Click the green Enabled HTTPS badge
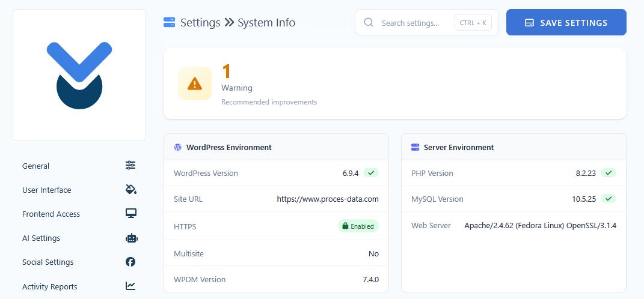 (358, 226)
